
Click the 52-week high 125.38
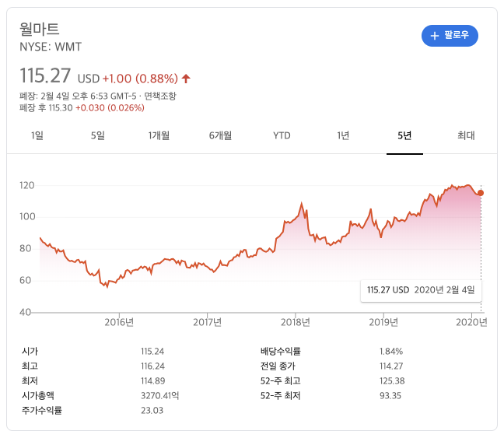pyautogui.click(x=392, y=381)
